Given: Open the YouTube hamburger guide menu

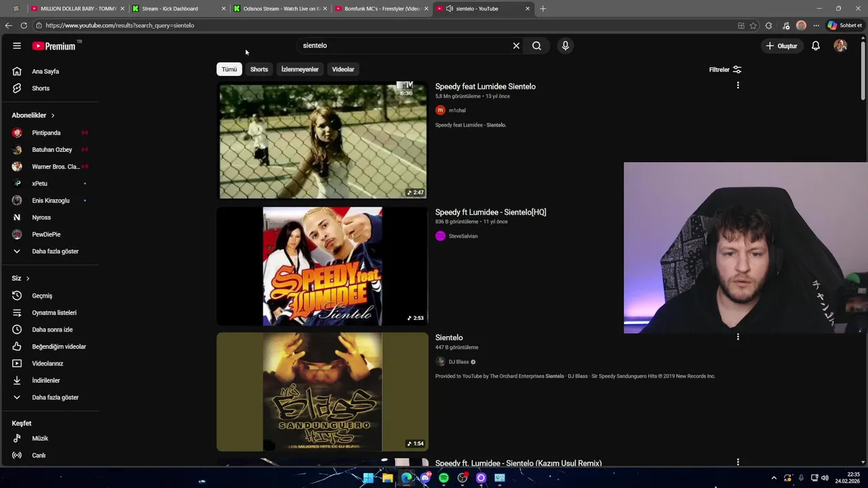Looking at the screenshot, I should pos(17,45).
